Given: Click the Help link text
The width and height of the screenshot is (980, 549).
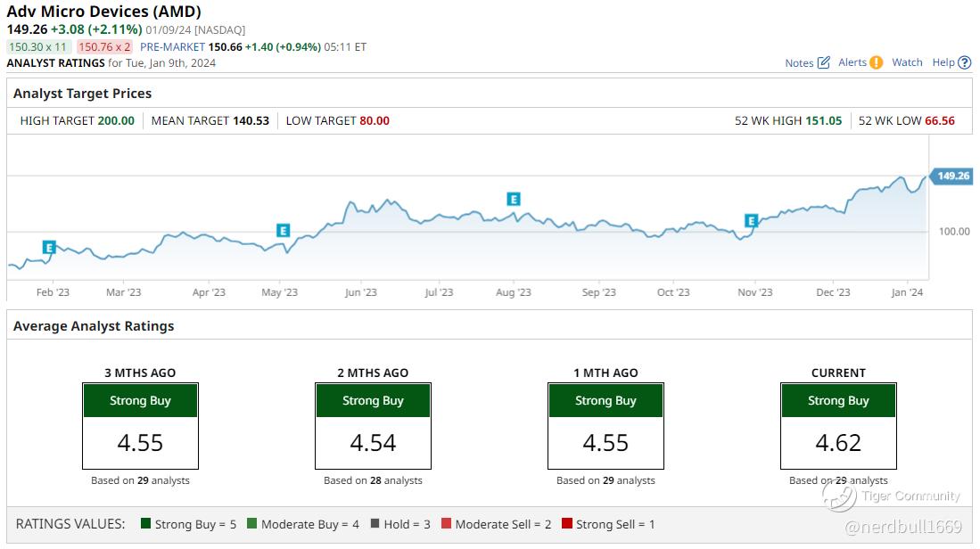Looking at the screenshot, I should 943,62.
